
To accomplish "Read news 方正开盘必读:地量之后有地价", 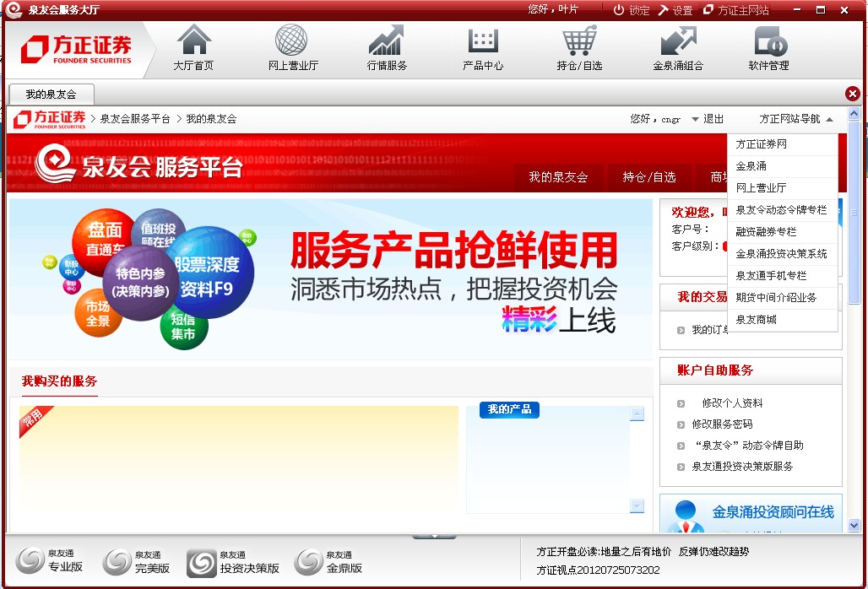I will (x=604, y=551).
